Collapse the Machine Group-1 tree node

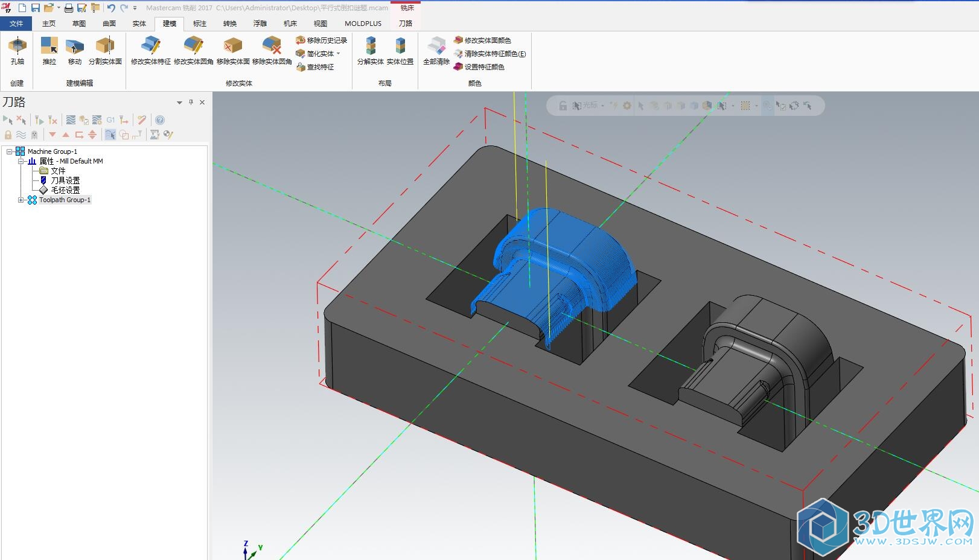point(10,151)
